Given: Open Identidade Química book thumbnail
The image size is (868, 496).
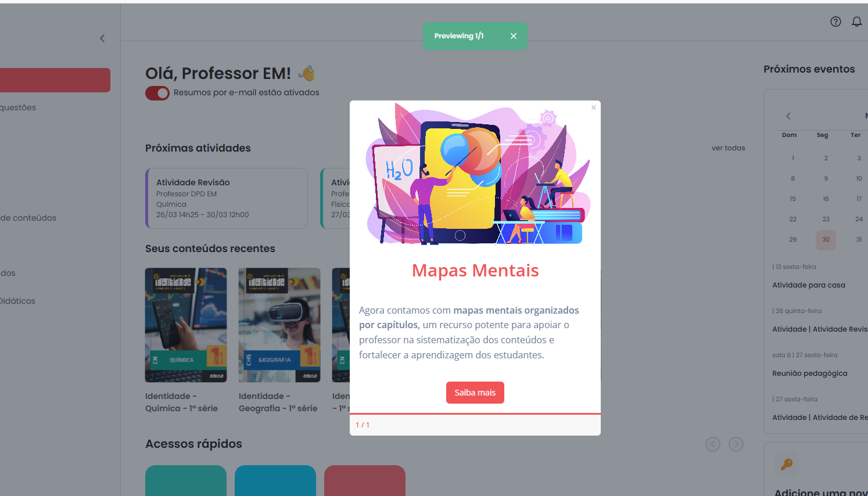Looking at the screenshot, I should [186, 325].
